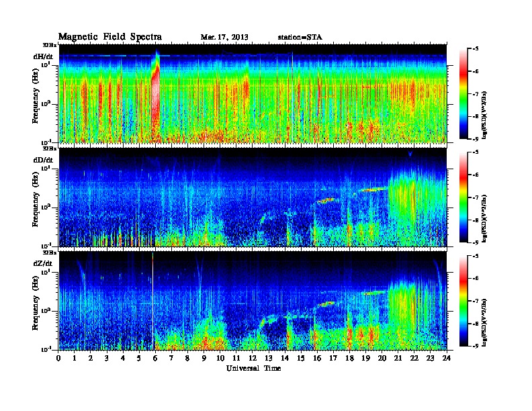Click the hour 23 tick label
Image resolution: width=532 pixels, height=411 pixels.
[x=431, y=358]
